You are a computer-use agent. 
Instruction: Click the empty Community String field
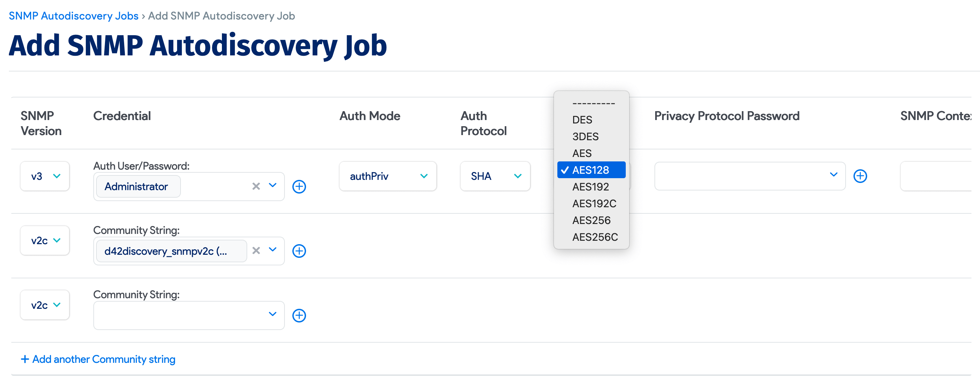click(x=179, y=315)
